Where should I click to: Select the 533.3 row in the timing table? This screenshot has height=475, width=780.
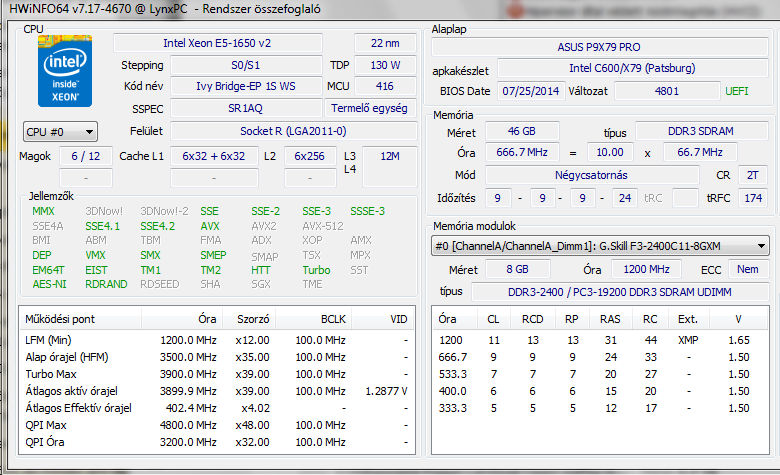point(600,374)
